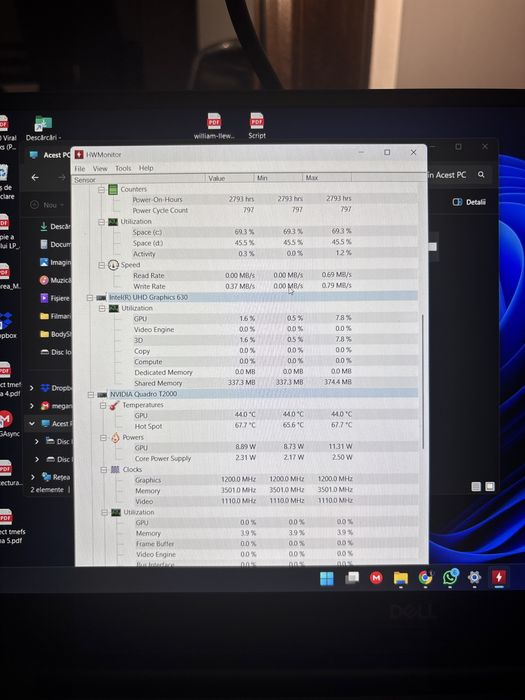Screen dimensions: 525x700
Task: Open the Tools menu in HWMonitor
Action: click(123, 168)
